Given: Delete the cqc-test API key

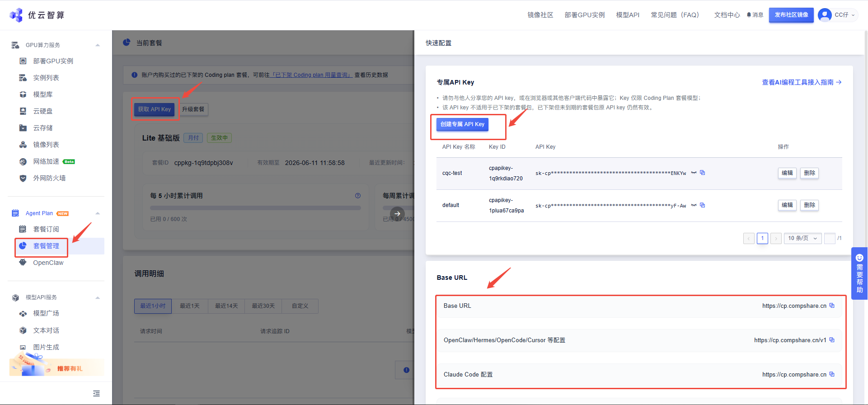Looking at the screenshot, I should (809, 173).
